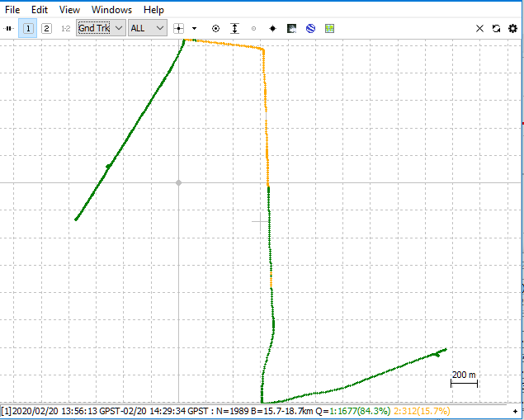524x420 pixels.
Task: Open the ALL quality flag dropdown
Action: (x=148, y=28)
